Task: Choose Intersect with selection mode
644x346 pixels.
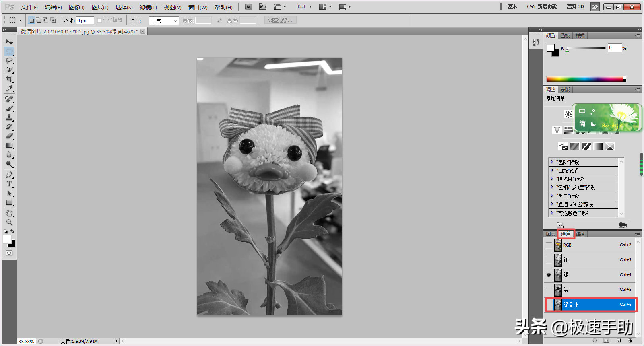Action: (x=53, y=20)
